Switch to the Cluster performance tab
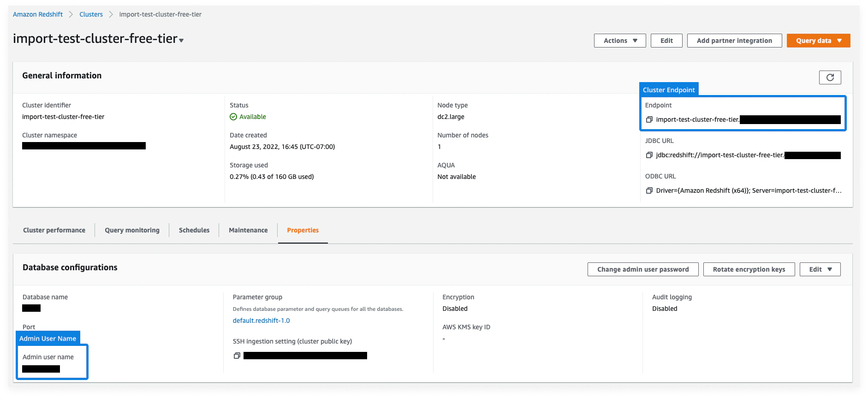Viewport: 868px width, 398px height. click(54, 230)
